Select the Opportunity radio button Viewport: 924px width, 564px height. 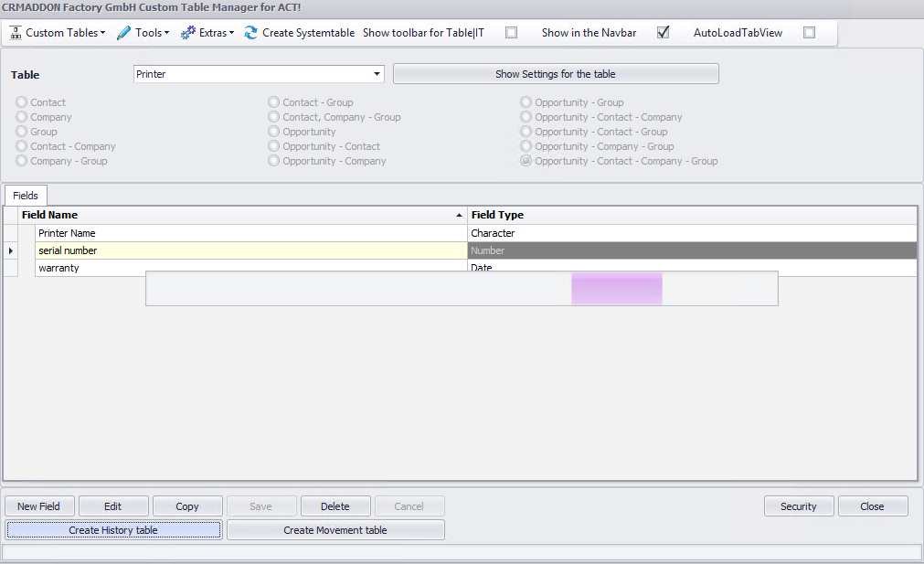click(x=273, y=132)
